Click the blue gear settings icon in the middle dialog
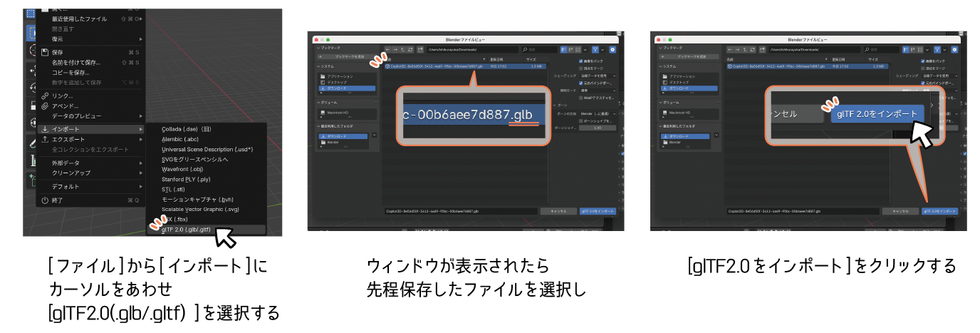 612,49
